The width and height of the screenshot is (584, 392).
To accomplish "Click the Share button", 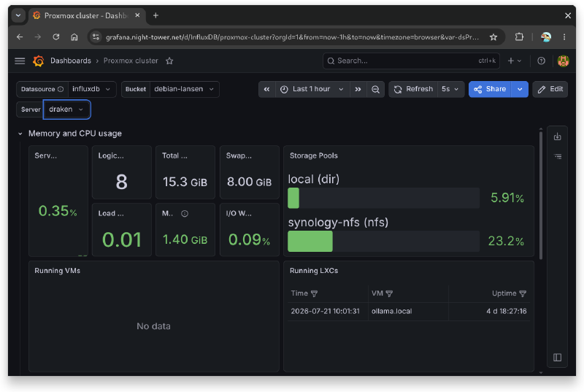I will (490, 89).
